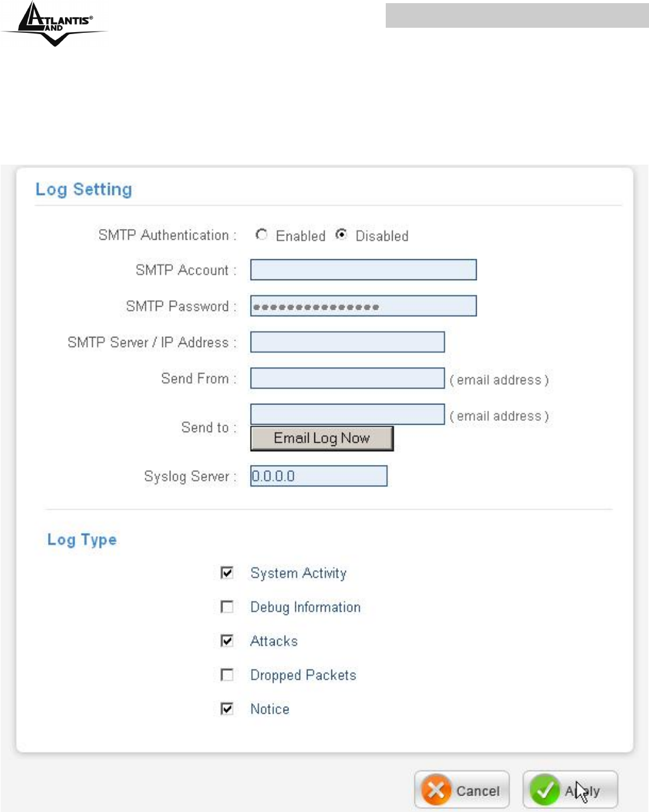
Task: Click the Send From email field
Action: point(347,379)
